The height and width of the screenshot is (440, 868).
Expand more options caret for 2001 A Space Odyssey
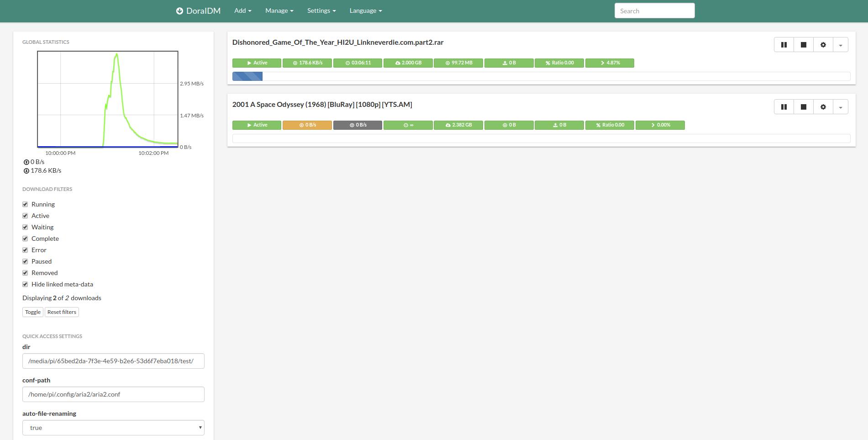841,107
